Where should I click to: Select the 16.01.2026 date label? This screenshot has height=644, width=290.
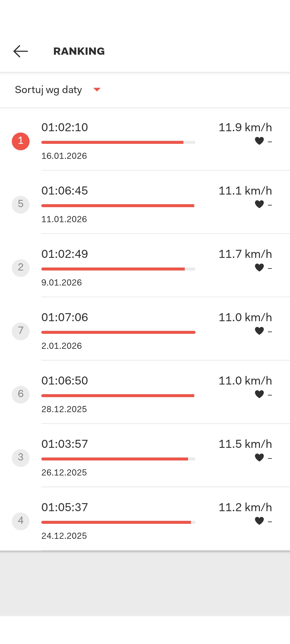tap(64, 156)
